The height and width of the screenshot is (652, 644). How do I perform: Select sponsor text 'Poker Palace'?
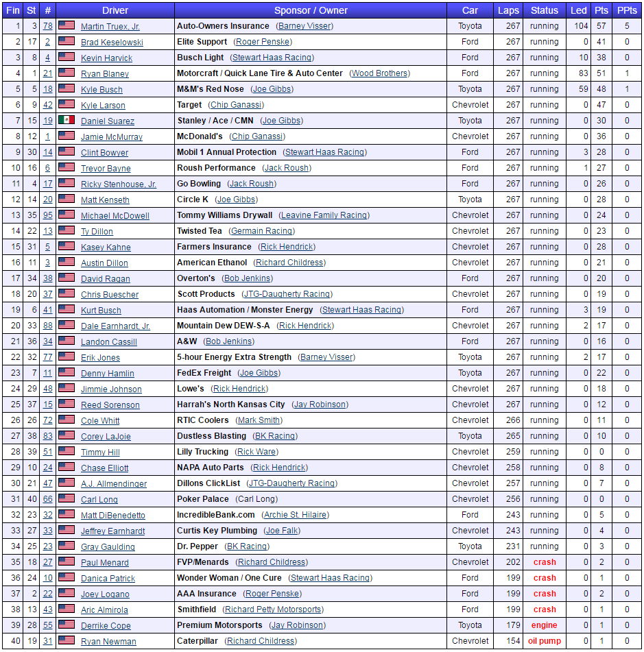(x=202, y=499)
